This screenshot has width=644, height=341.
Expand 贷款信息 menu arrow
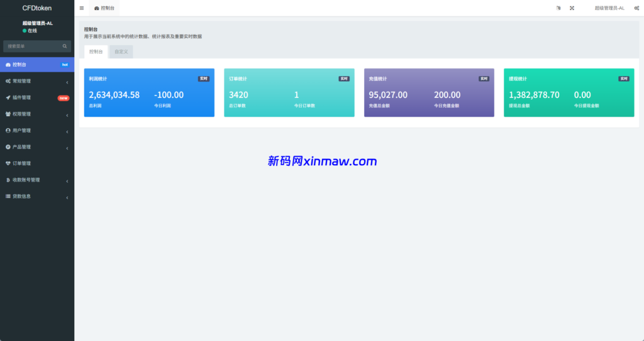tap(67, 197)
